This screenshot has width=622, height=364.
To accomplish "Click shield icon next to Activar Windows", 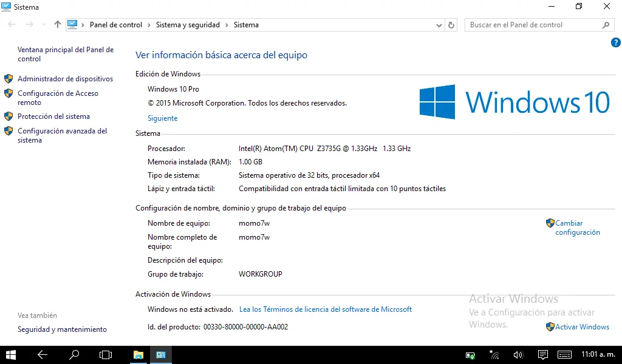I will coord(550,327).
